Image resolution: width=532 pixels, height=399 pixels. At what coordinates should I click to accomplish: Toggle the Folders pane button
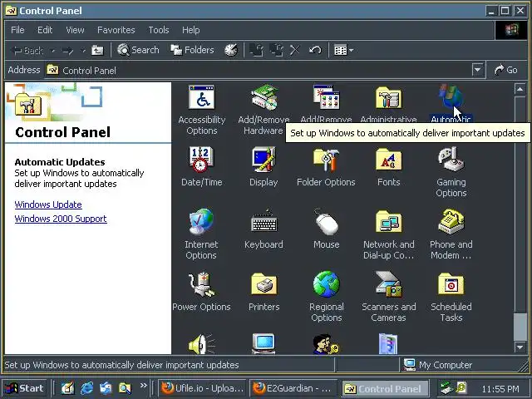[x=192, y=50]
